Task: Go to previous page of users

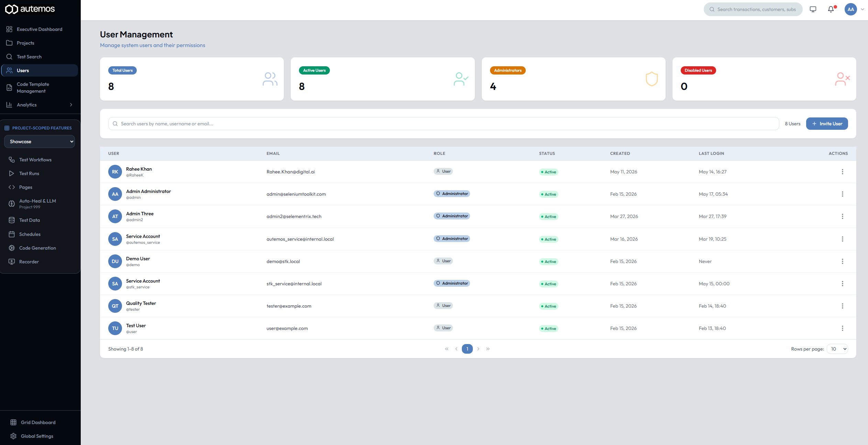Action: (x=456, y=349)
